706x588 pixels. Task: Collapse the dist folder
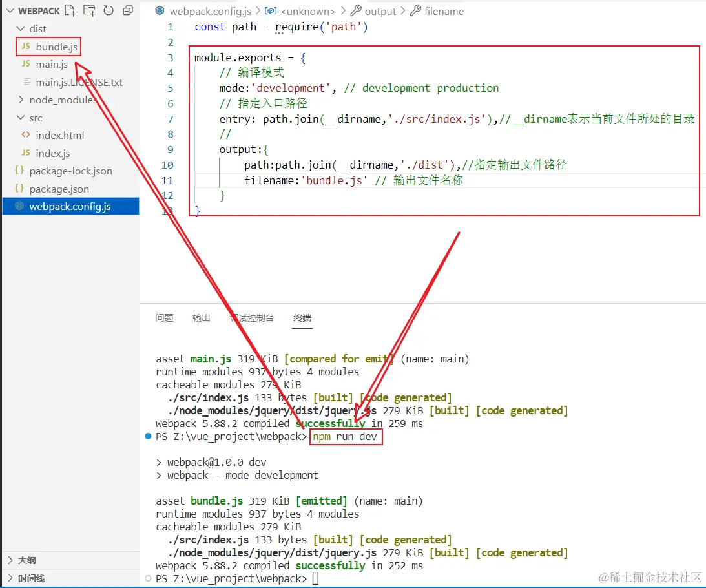pos(20,28)
